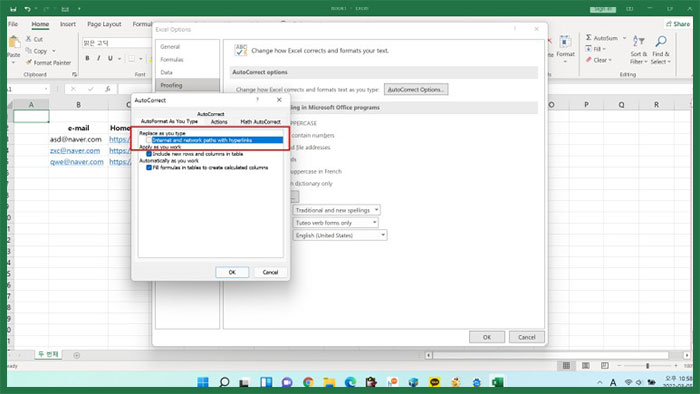Click Copy in the Excel Clipboard group
The width and height of the screenshot is (700, 394).
(x=36, y=51)
